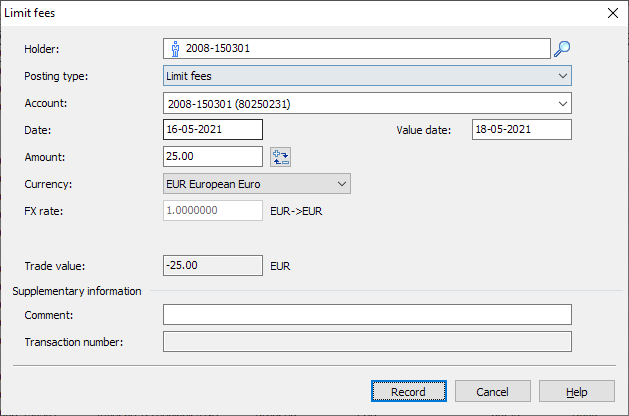629x416 pixels.
Task: Toggle the plus/minus sign button beside Amount
Action: pos(280,157)
